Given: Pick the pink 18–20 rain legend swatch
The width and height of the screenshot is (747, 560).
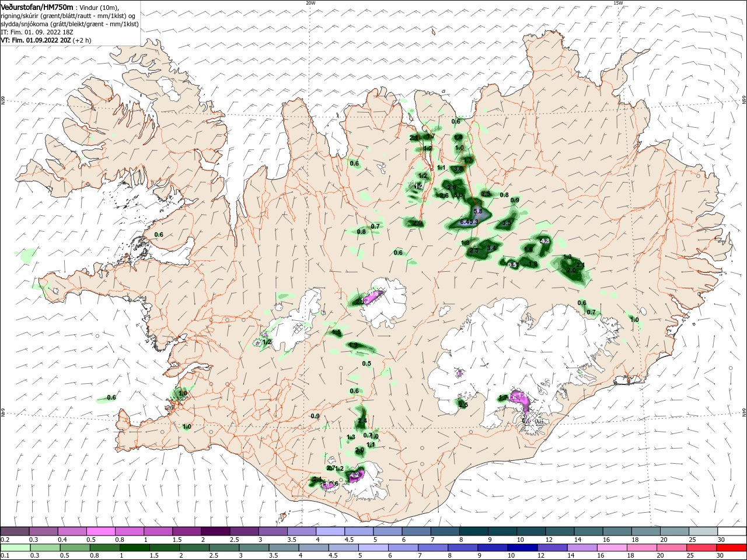Looking at the screenshot, I should coord(641,548).
